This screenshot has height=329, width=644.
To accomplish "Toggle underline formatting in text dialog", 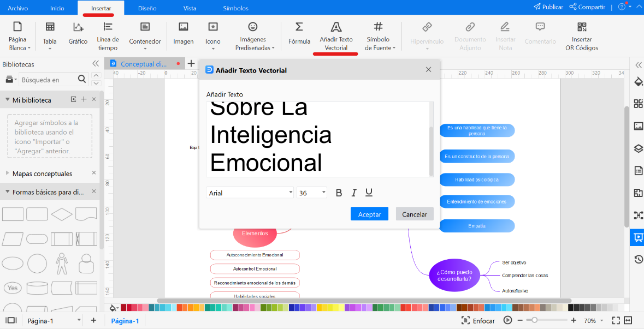I will click(369, 192).
